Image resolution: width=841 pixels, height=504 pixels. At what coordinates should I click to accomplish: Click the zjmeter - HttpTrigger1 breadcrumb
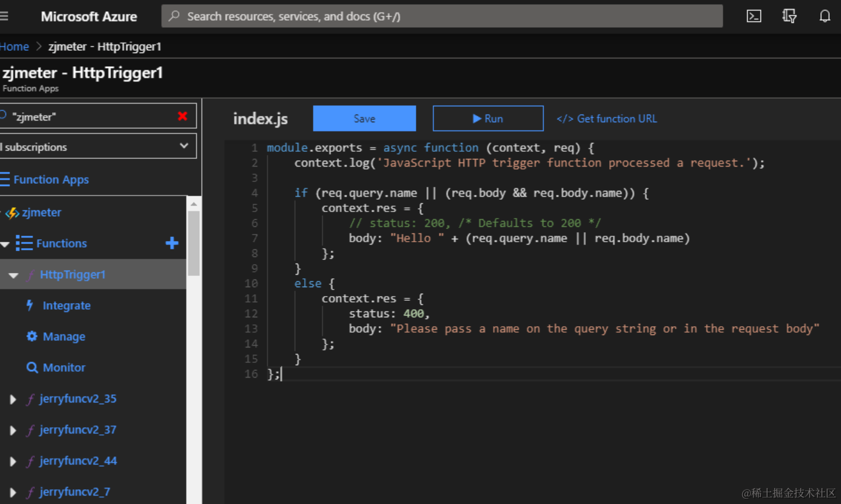click(x=105, y=47)
